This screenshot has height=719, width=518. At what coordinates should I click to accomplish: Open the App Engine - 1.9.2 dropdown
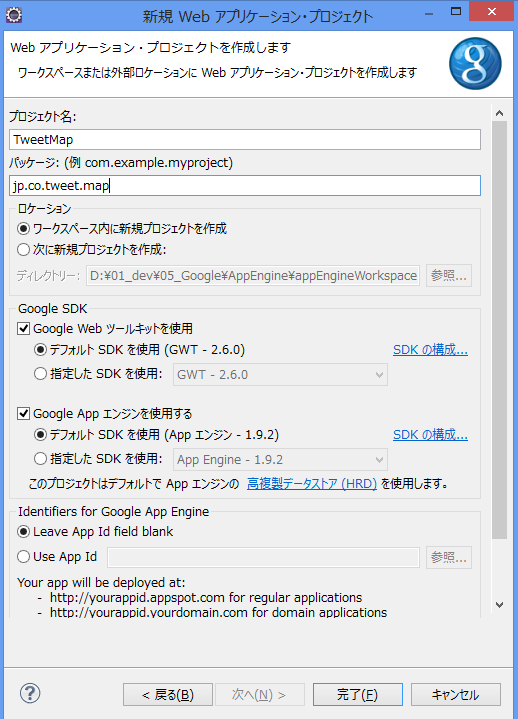[x=280, y=459]
